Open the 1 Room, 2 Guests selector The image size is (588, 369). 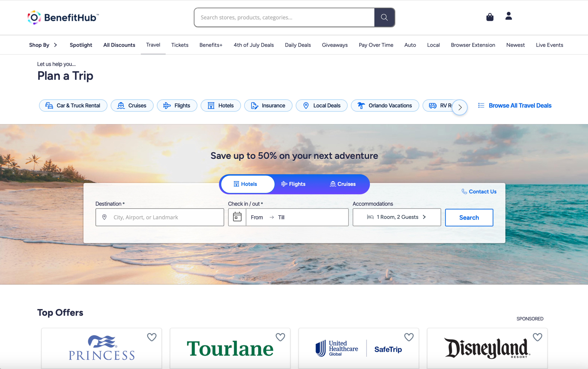[397, 217]
